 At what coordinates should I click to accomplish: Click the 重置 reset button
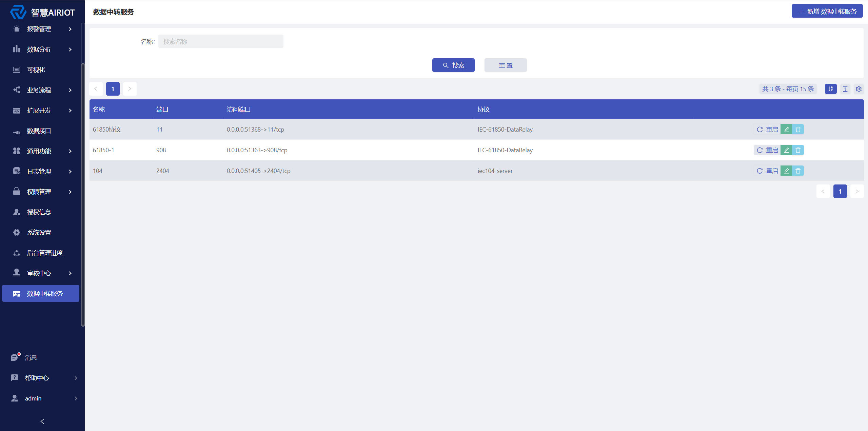pos(506,65)
